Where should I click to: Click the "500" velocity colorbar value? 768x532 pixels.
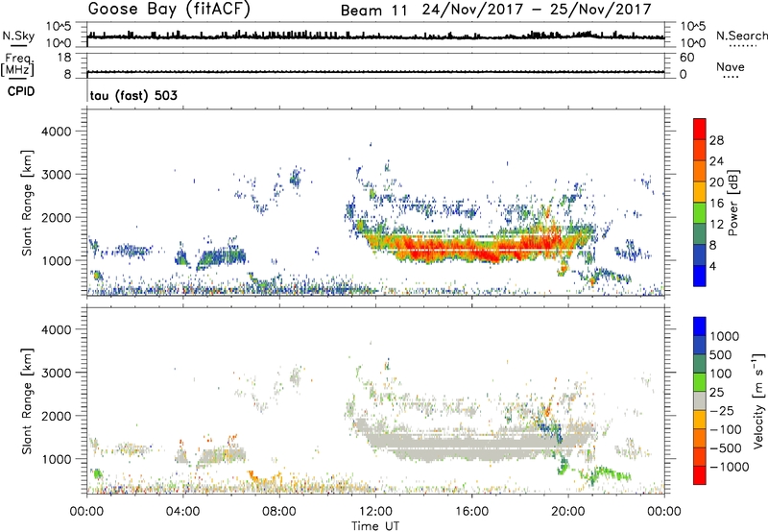723,354
